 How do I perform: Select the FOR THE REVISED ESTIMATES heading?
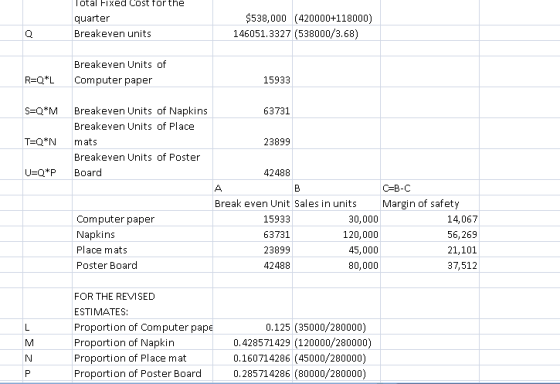pos(115,304)
